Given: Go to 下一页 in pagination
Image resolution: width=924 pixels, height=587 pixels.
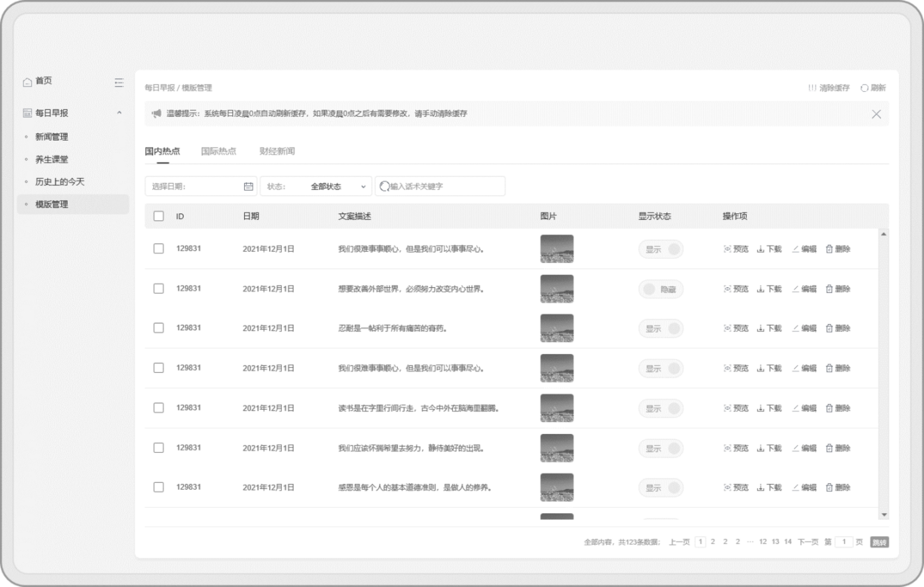Looking at the screenshot, I should click(807, 542).
